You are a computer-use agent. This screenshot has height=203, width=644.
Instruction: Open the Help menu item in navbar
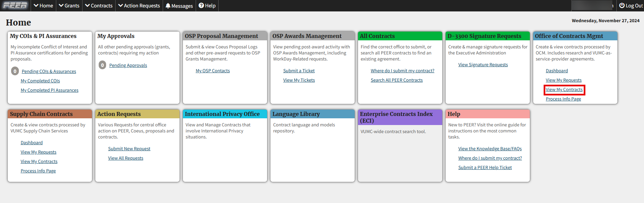pyautogui.click(x=207, y=6)
